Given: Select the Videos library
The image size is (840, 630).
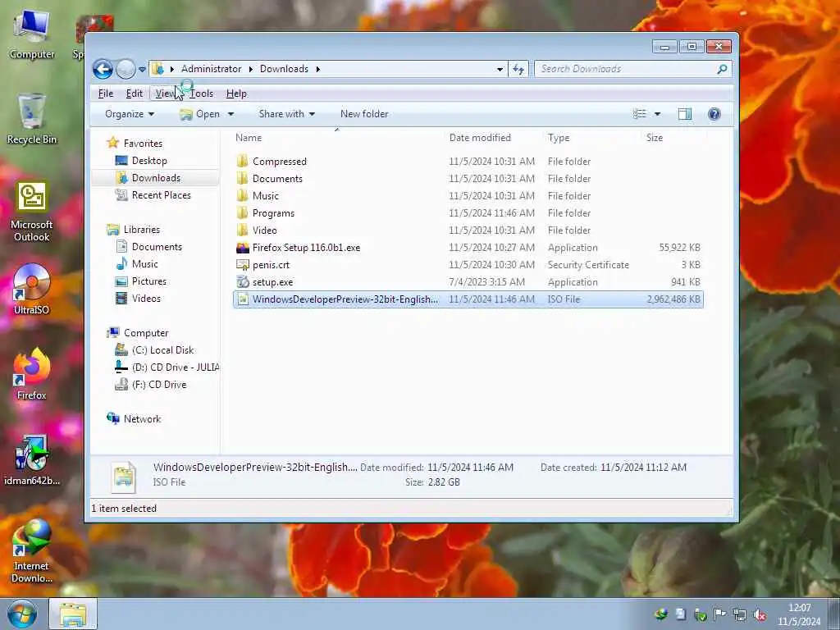Looking at the screenshot, I should point(146,299).
